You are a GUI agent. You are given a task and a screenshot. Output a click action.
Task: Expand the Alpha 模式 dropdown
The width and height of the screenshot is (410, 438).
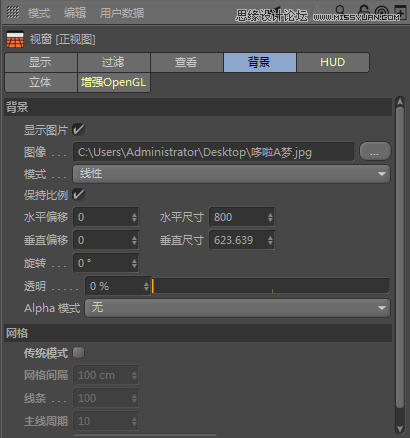point(237,308)
